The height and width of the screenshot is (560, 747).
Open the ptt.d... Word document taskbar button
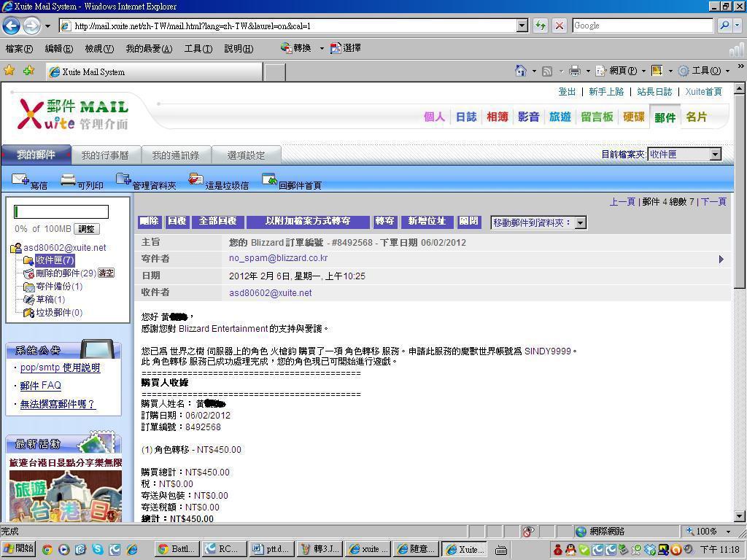tap(271, 549)
